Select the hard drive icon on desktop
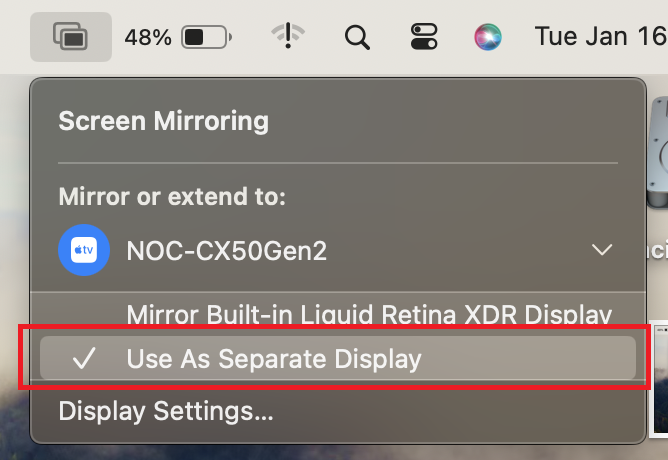 tap(659, 150)
